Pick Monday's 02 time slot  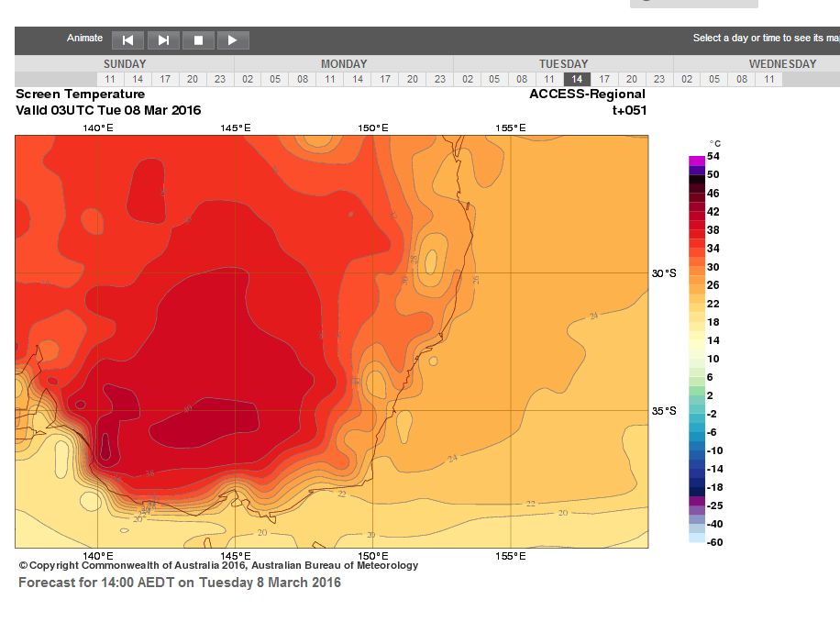(248, 79)
